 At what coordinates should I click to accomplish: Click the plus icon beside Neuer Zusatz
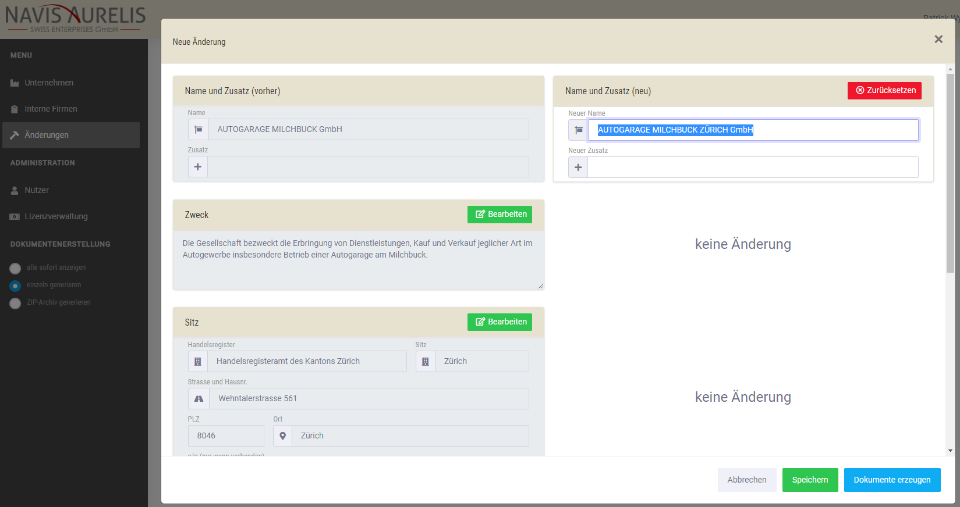[x=578, y=167]
